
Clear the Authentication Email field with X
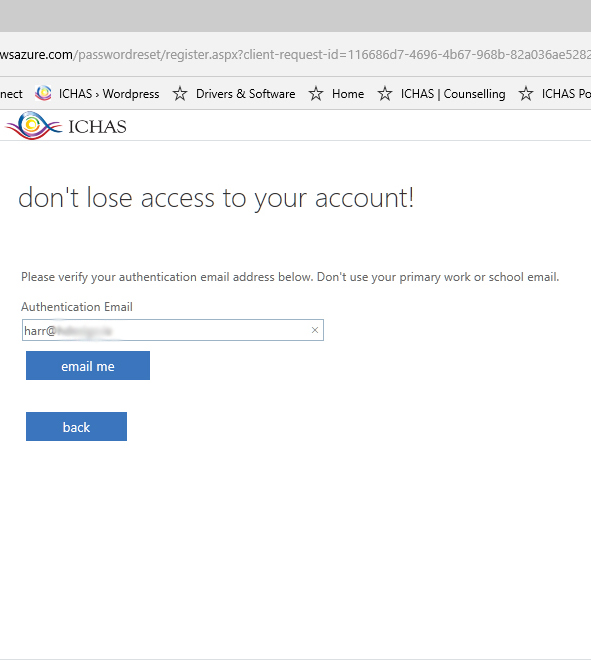315,330
